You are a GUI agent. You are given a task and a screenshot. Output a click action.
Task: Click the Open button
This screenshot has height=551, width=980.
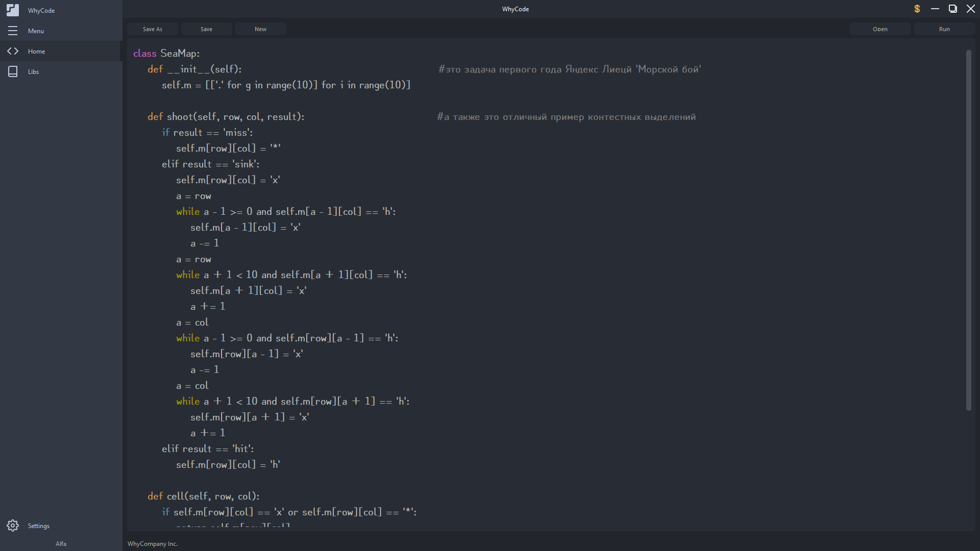tap(880, 29)
